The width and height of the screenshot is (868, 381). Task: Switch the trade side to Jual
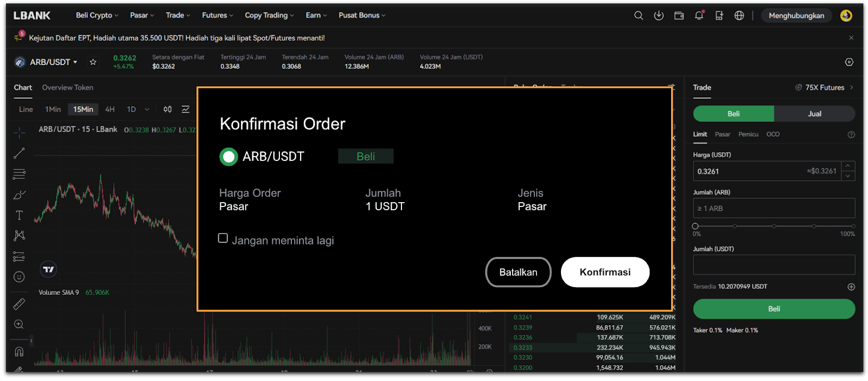pyautogui.click(x=814, y=114)
